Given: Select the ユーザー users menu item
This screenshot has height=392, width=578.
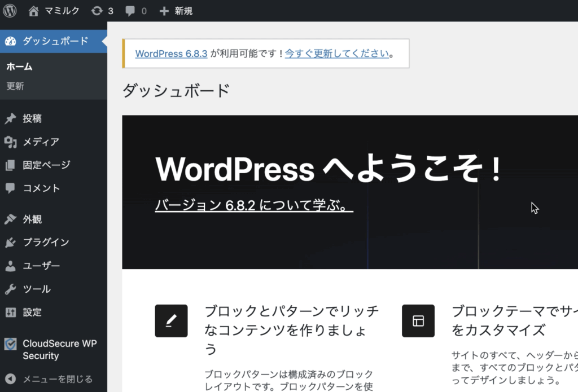Looking at the screenshot, I should coord(41,266).
